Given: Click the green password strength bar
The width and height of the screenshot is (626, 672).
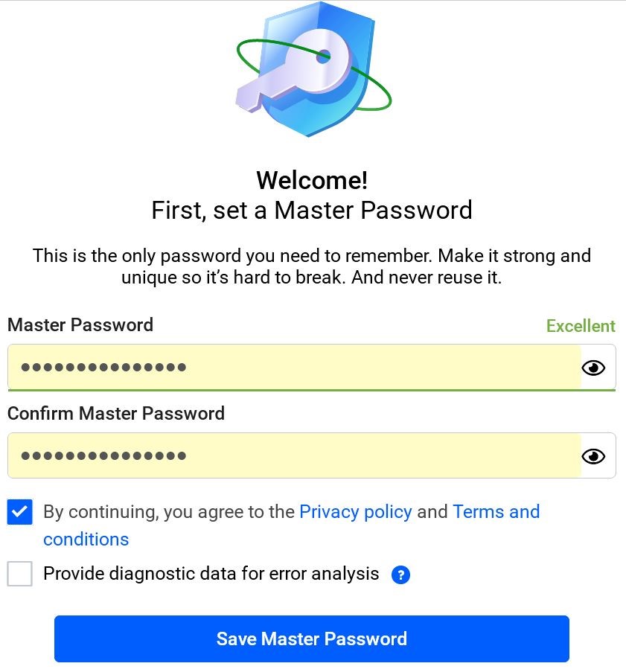Looking at the screenshot, I should pos(312,390).
